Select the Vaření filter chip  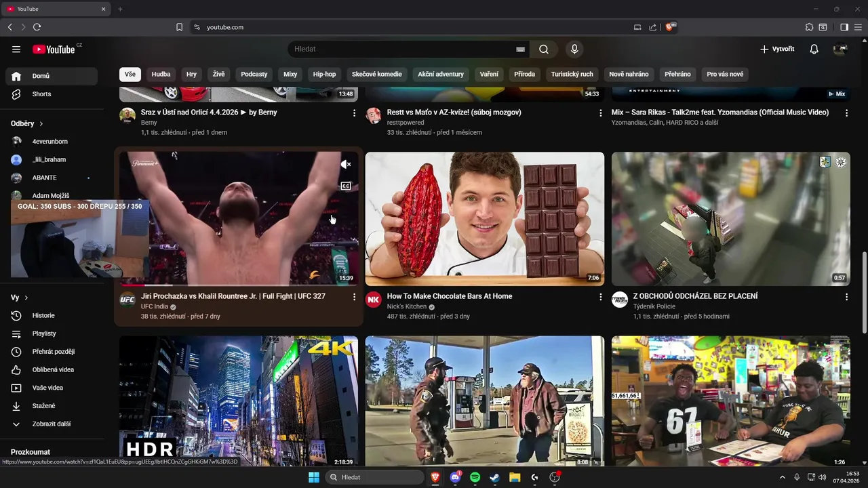pyautogui.click(x=489, y=74)
